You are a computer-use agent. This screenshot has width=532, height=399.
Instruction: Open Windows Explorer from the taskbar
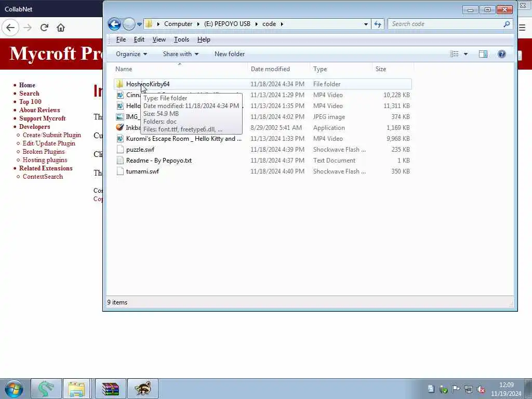pos(76,389)
